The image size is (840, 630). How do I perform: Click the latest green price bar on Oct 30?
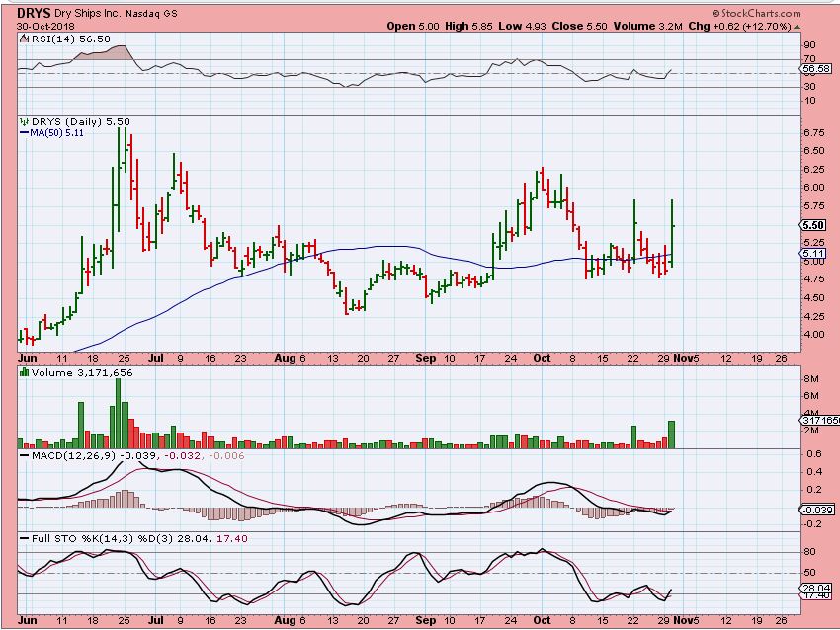click(x=672, y=233)
